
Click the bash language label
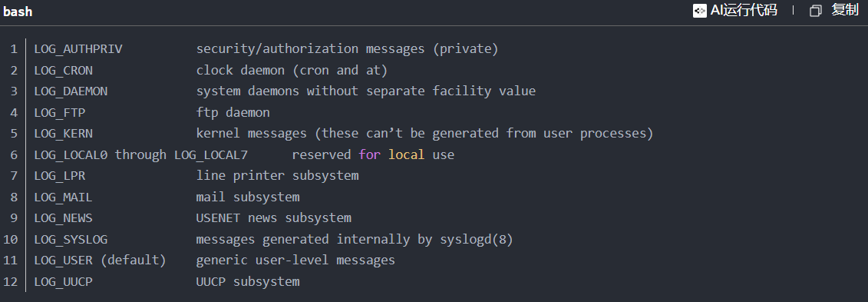click(x=18, y=12)
